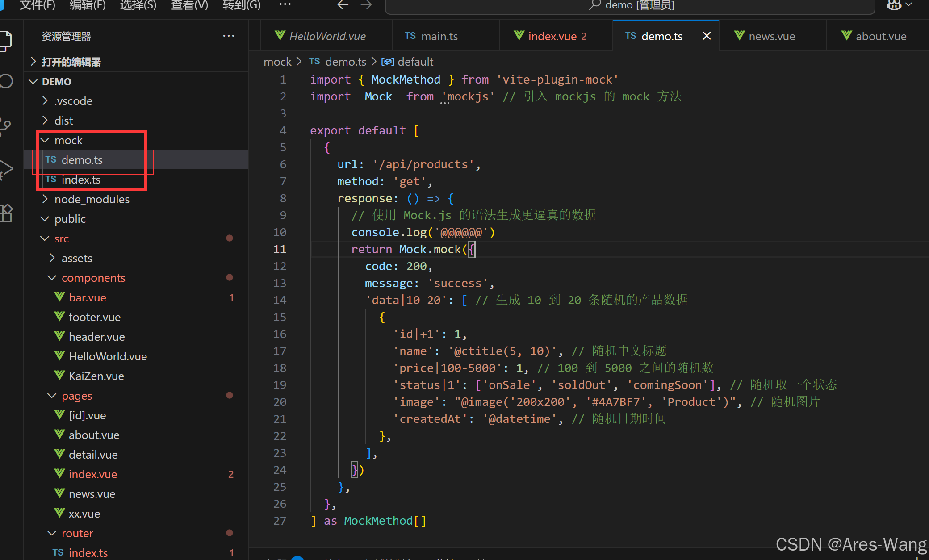Switch to the news.vue tab
Image resolution: width=929 pixels, height=560 pixels.
[x=773, y=36]
